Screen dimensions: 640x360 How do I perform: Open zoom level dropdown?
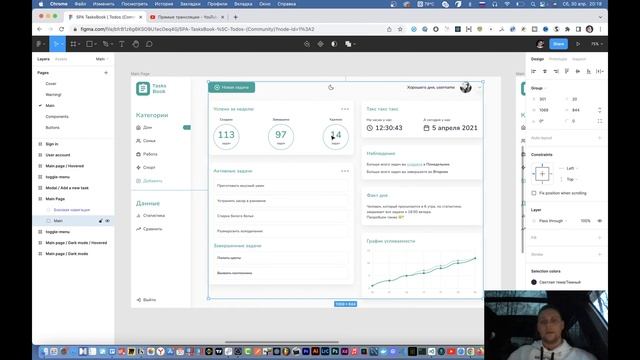click(597, 44)
